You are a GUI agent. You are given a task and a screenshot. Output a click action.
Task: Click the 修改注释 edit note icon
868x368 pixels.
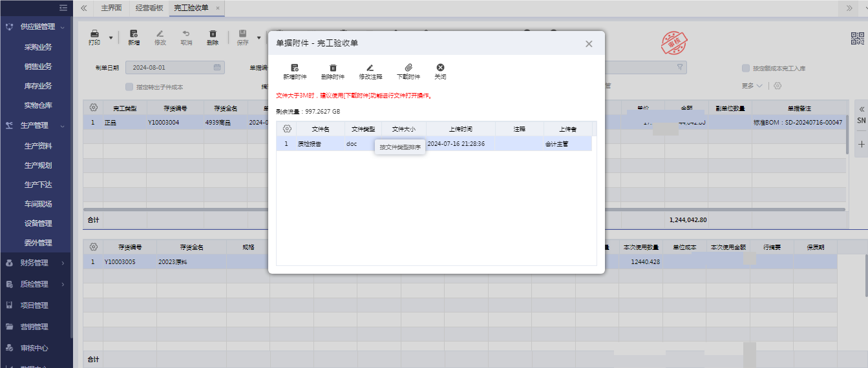click(x=370, y=68)
